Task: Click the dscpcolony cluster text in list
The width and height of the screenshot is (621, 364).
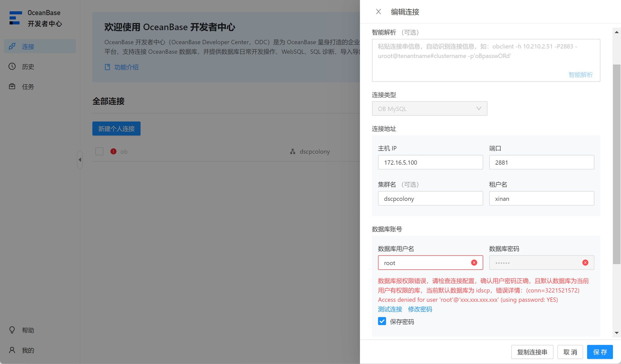Action: point(315,151)
